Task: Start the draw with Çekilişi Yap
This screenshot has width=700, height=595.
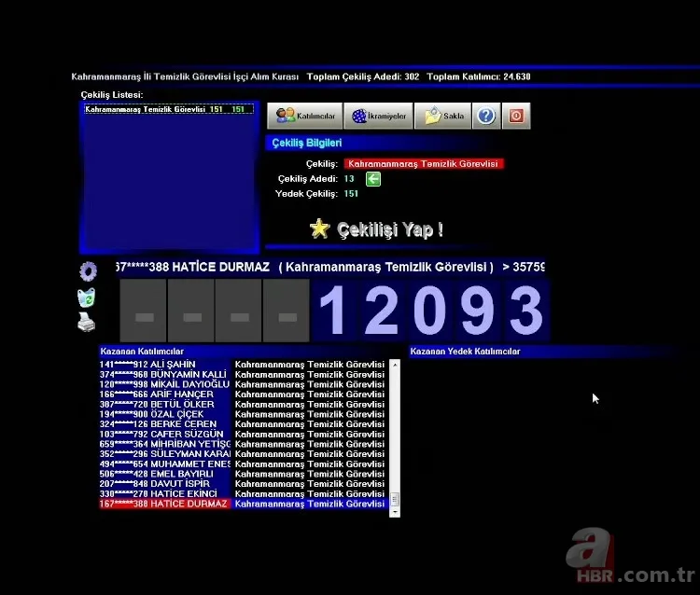Action: click(390, 229)
